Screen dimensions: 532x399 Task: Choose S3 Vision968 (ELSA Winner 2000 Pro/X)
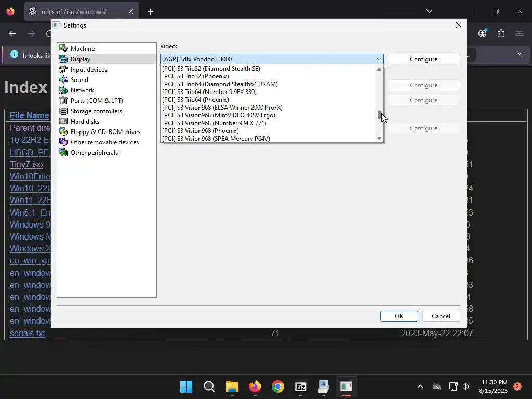pos(268,108)
